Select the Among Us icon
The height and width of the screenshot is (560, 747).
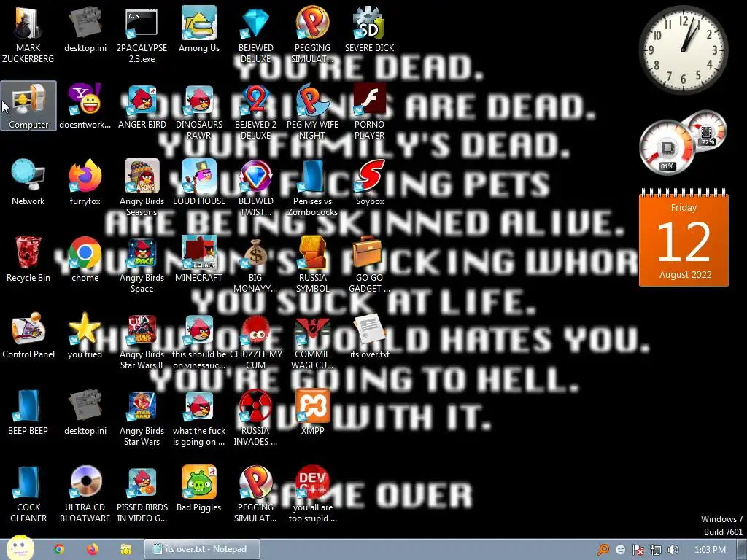point(198,29)
